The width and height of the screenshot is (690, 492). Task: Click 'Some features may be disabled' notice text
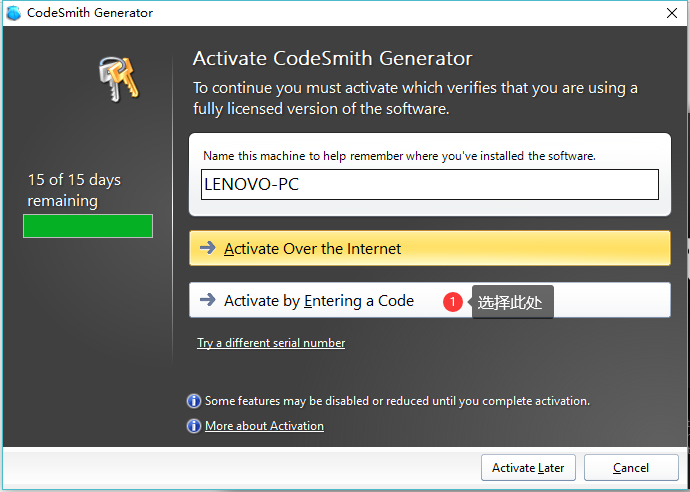(397, 401)
